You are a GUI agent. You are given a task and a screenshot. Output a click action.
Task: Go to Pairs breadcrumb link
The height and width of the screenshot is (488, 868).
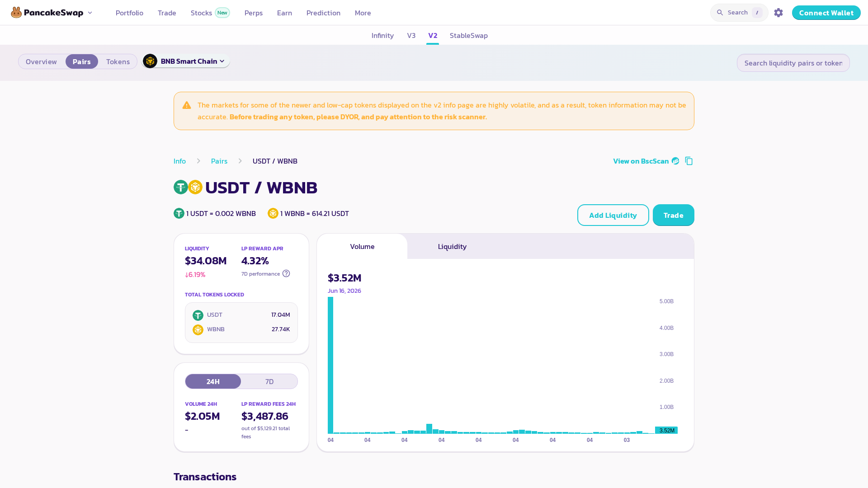219,161
